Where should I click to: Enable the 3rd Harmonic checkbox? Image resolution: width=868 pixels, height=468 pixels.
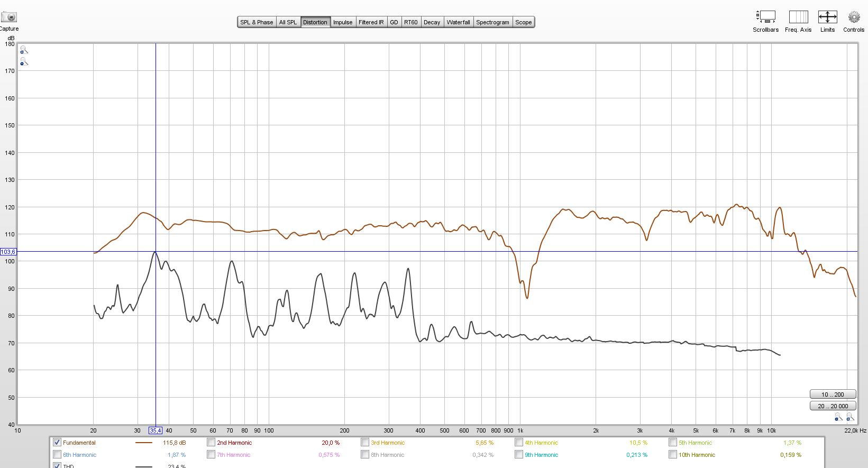pos(365,443)
